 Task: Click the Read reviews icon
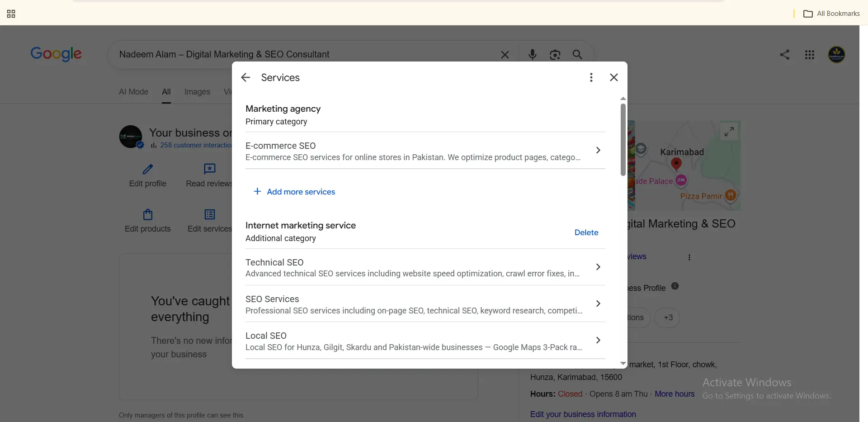(210, 169)
